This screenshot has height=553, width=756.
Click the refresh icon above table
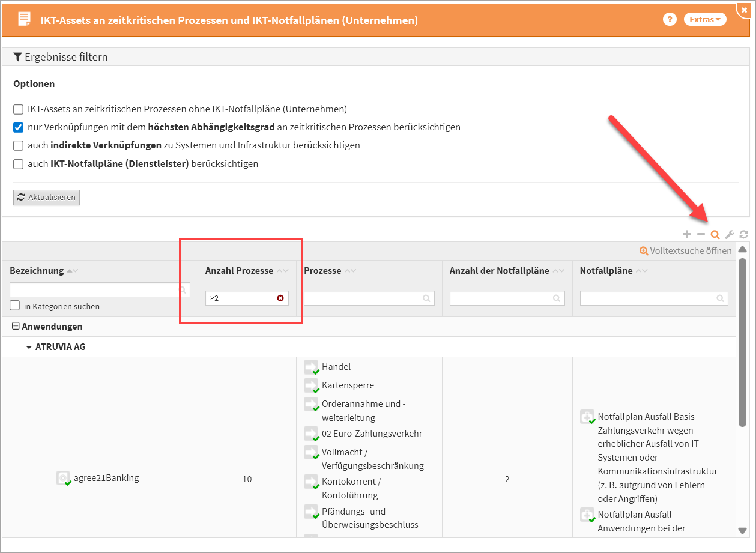(x=743, y=235)
